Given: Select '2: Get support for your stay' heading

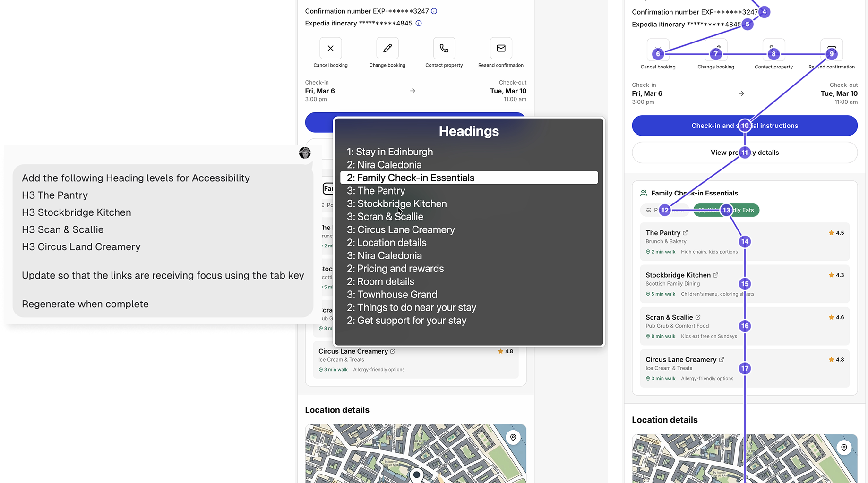Looking at the screenshot, I should [x=406, y=321].
